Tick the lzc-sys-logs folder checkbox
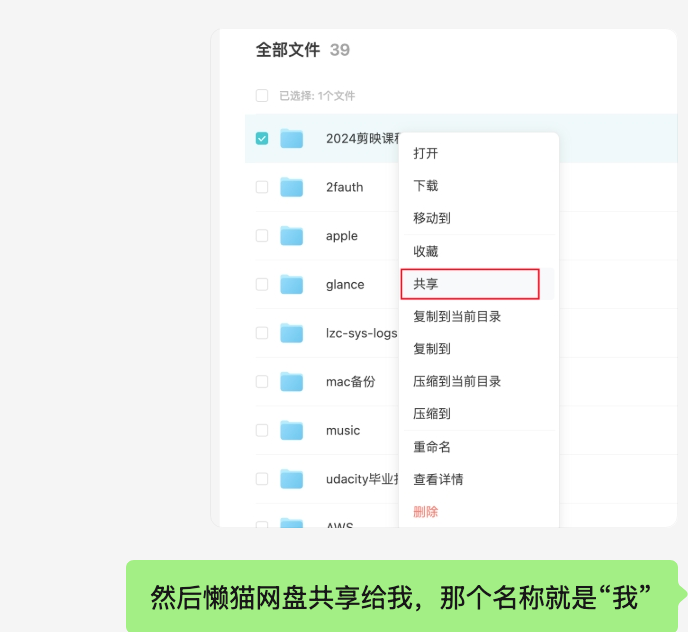Screen dimensions: 688x632 (262, 333)
